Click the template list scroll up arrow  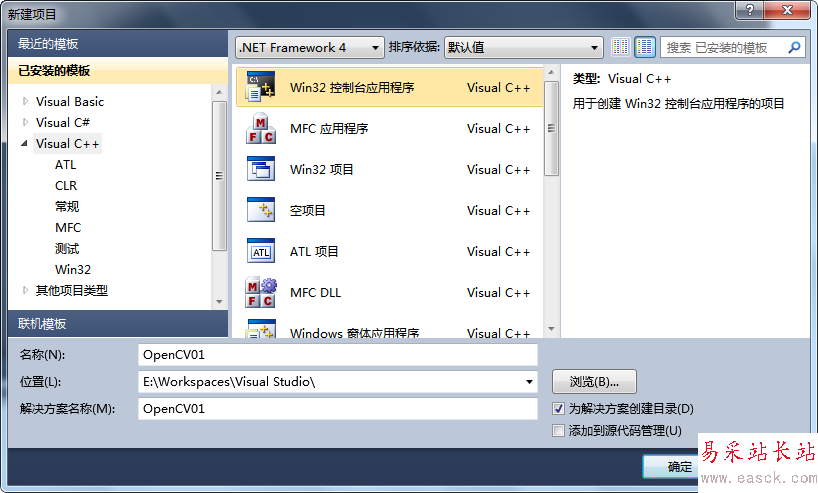[x=551, y=71]
